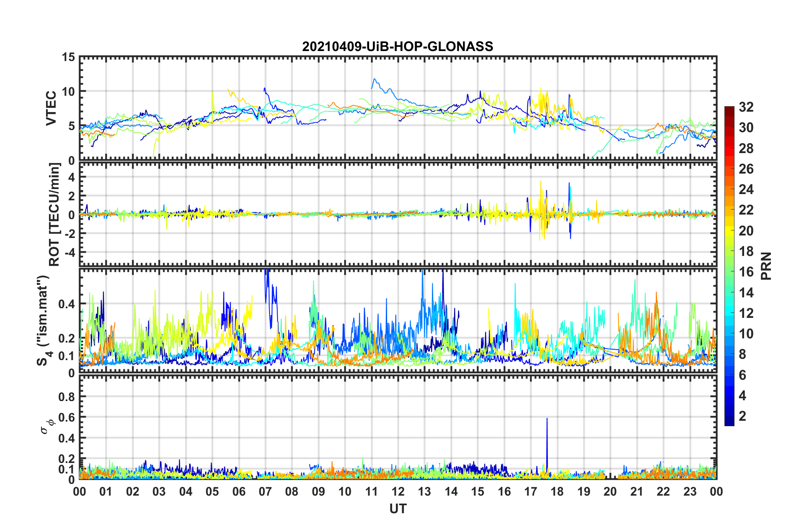
Task: Pick colorbar tick label 18
Action: 746,251
